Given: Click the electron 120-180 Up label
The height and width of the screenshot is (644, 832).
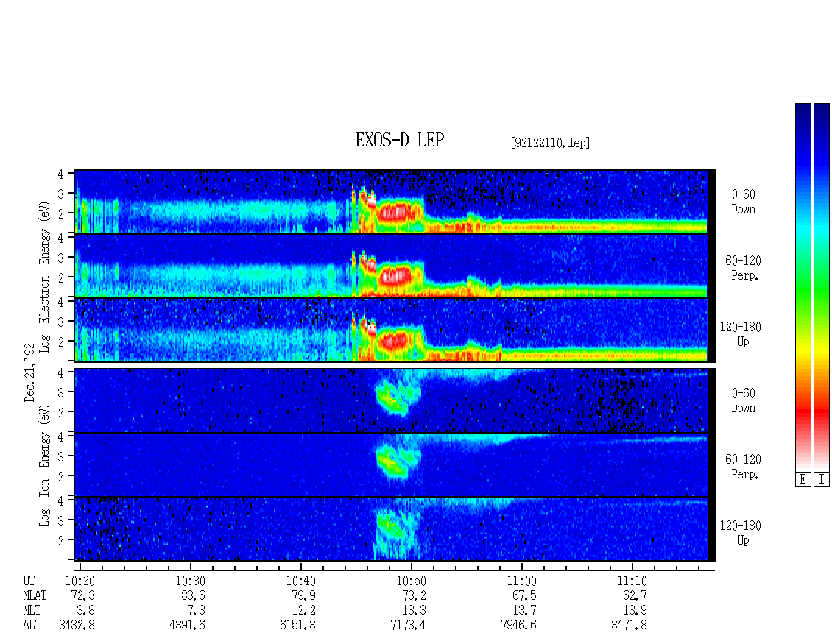Looking at the screenshot, I should [x=740, y=334].
